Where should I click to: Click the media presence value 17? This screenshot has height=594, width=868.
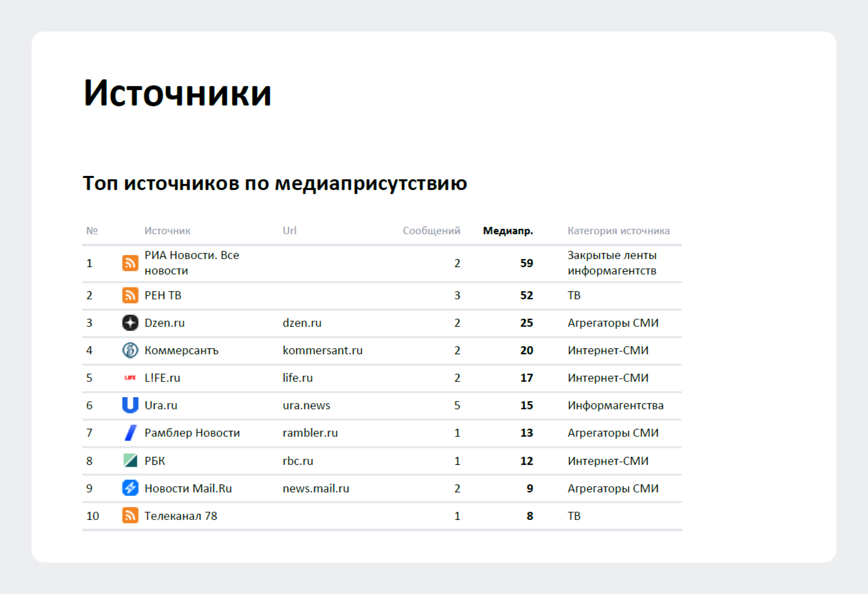pyautogui.click(x=526, y=377)
